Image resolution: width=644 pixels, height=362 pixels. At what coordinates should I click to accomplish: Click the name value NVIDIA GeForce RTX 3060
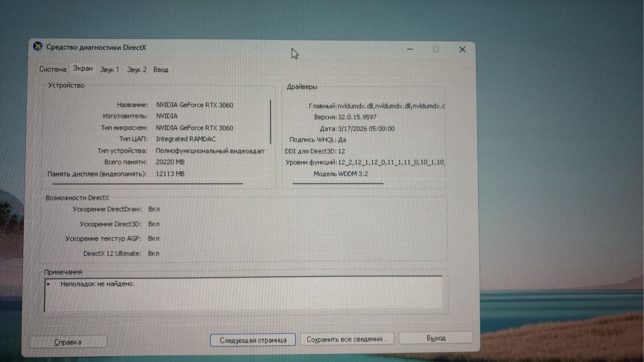(194, 105)
